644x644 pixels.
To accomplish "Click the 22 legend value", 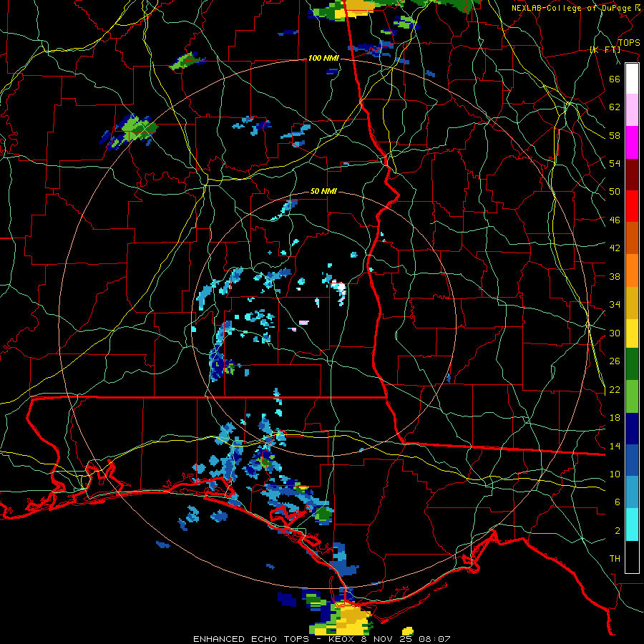I will (x=615, y=390).
